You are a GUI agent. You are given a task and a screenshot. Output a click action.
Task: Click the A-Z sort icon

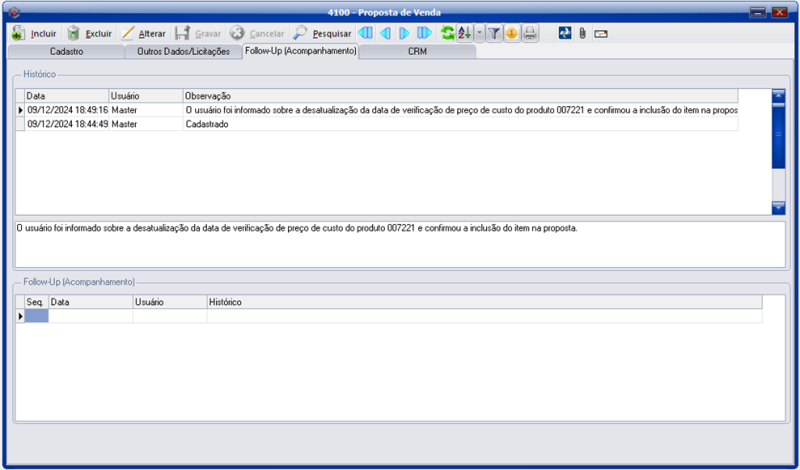(464, 33)
